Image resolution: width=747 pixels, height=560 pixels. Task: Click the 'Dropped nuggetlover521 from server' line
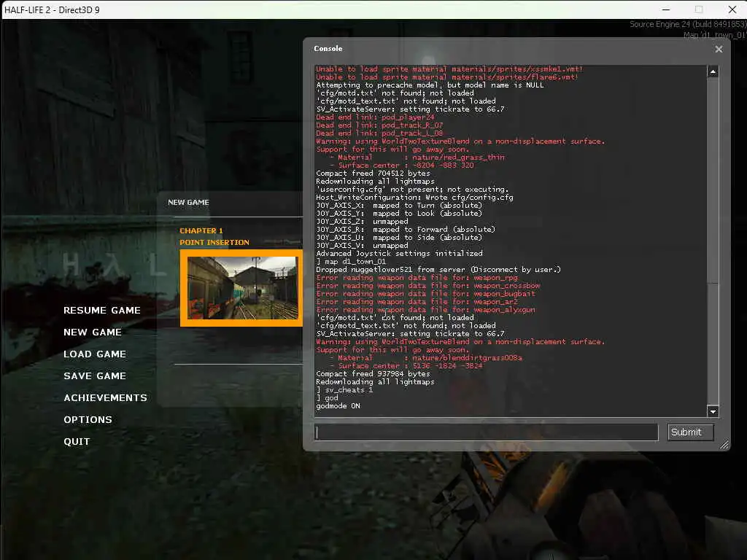438,270
